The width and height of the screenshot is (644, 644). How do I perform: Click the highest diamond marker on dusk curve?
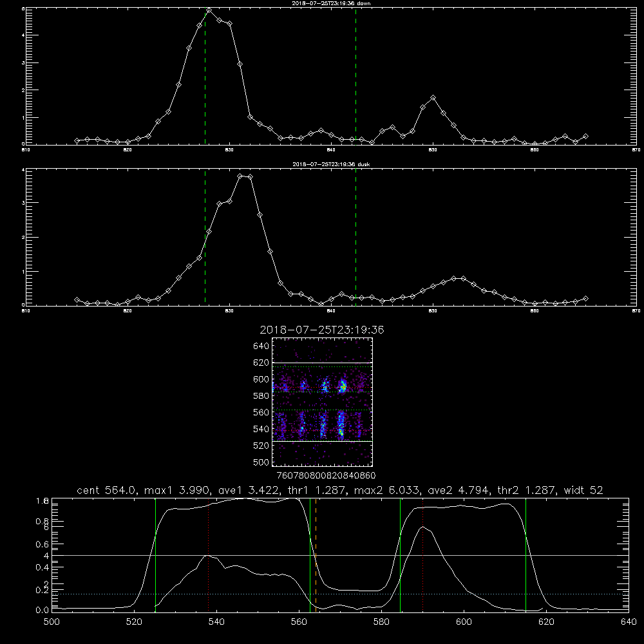click(x=240, y=176)
